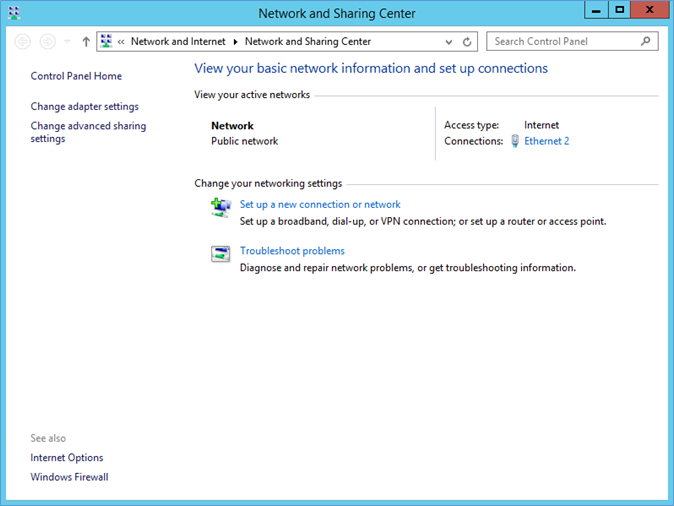The height and width of the screenshot is (506, 674).
Task: Click the Troubleshoot problems icon
Action: 221,254
